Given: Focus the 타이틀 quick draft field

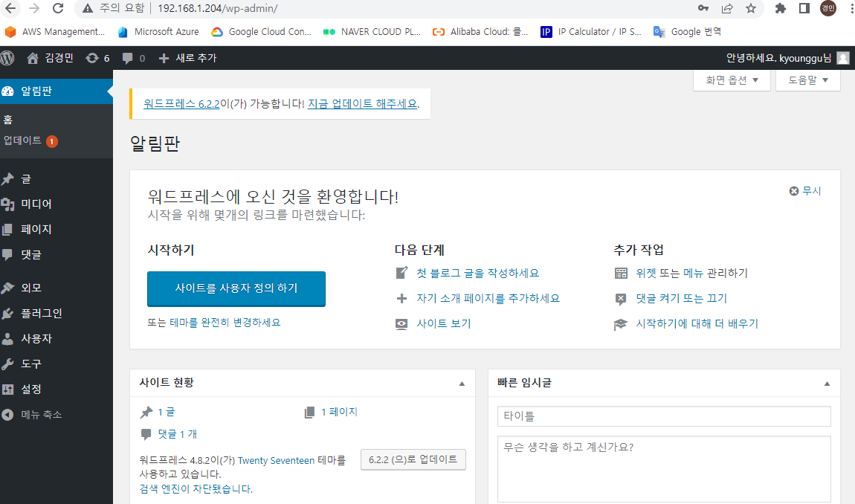Looking at the screenshot, I should pos(664,416).
